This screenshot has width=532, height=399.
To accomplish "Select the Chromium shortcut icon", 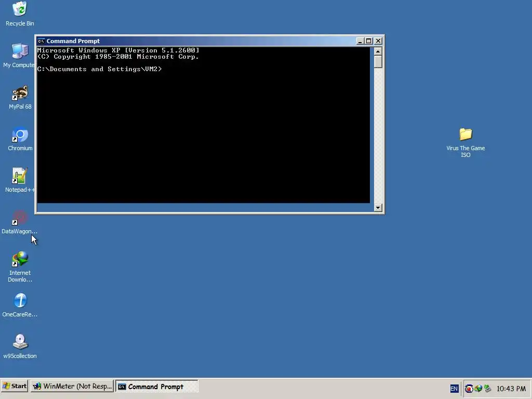I will coord(20,135).
